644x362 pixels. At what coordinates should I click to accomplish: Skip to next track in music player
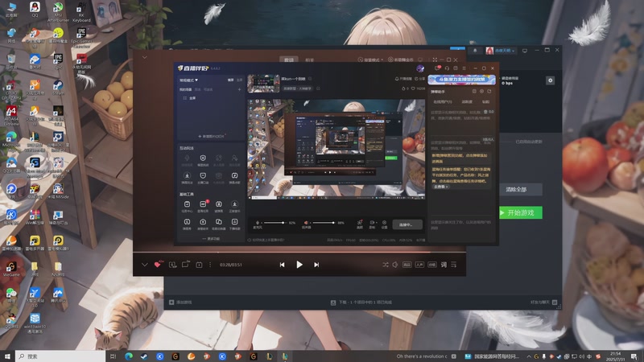pos(316,265)
